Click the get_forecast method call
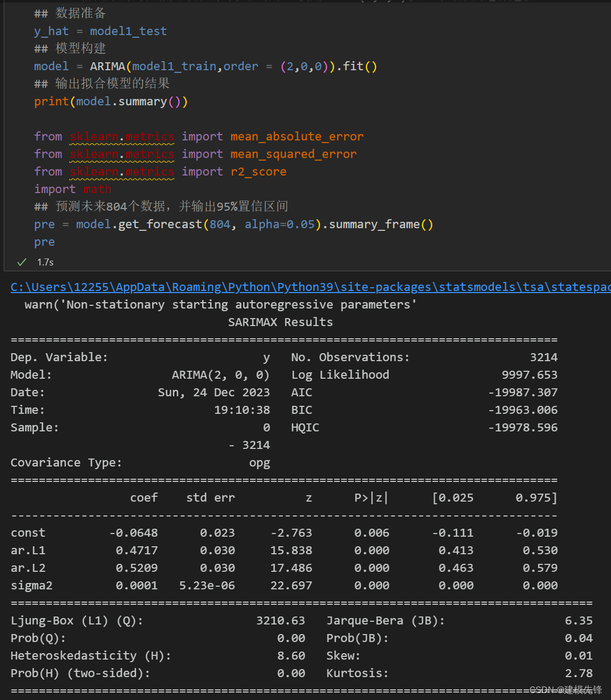 (160, 224)
